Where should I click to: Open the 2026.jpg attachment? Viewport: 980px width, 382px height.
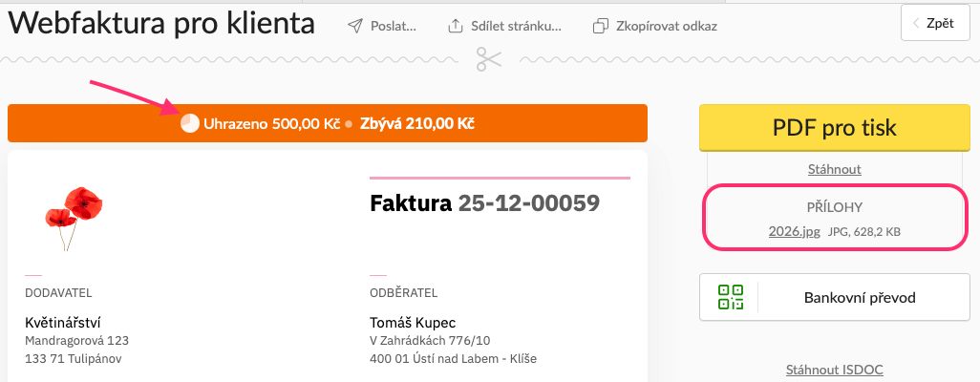(x=793, y=230)
